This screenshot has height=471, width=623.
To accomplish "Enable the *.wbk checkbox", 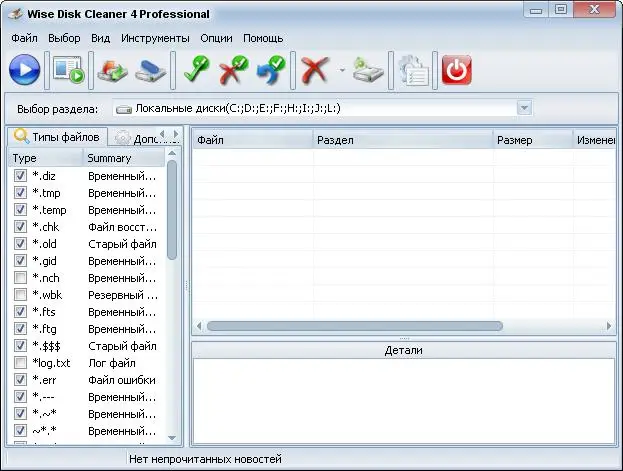I will pyautogui.click(x=20, y=295).
